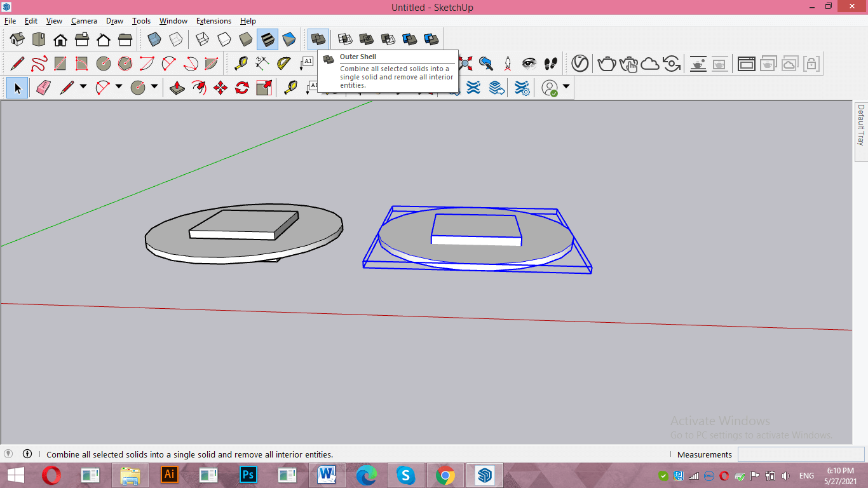Expand the Circle shapes dropdown arrow
The height and width of the screenshot is (488, 868).
click(x=154, y=87)
